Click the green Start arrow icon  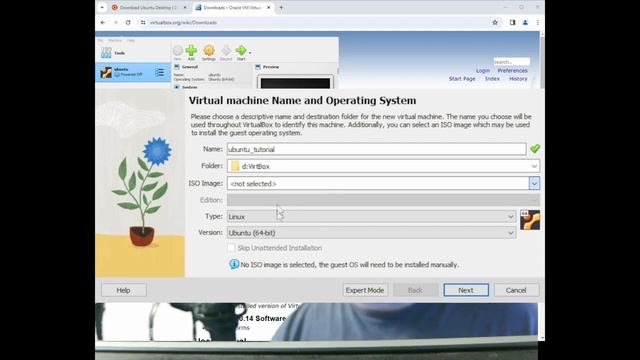(241, 50)
